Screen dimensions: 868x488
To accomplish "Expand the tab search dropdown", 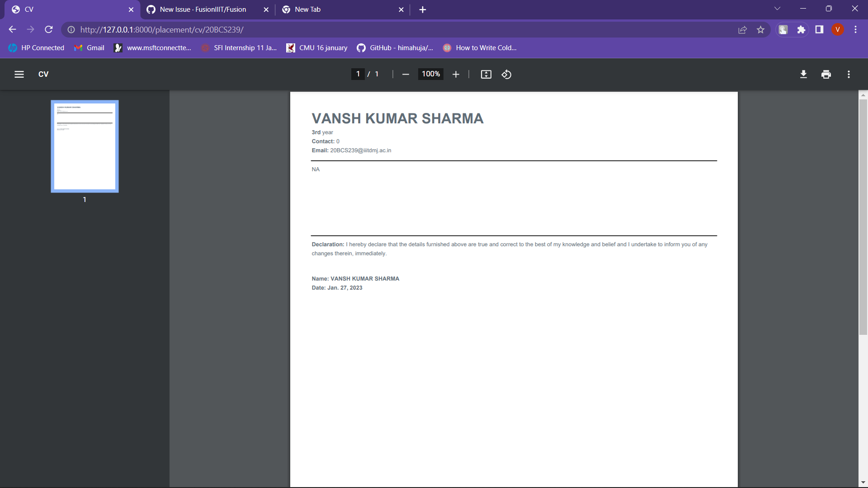I will (777, 9).
